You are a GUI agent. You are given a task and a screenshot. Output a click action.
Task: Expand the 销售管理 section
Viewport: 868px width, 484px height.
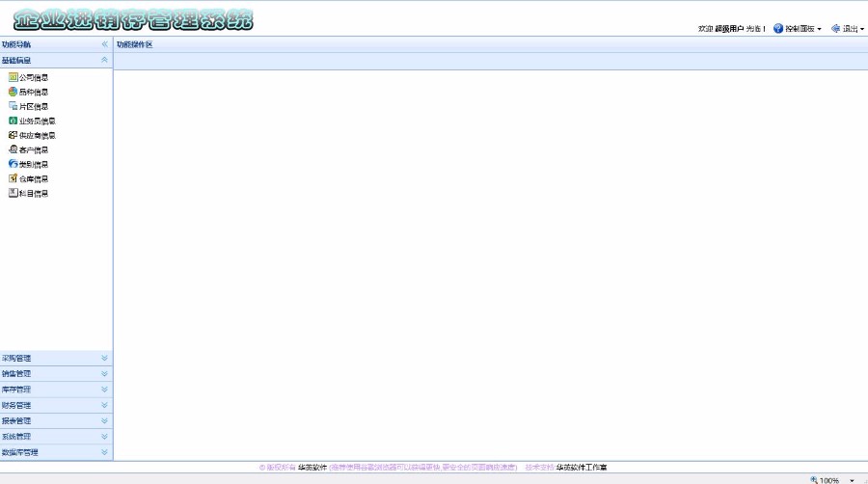[104, 373]
